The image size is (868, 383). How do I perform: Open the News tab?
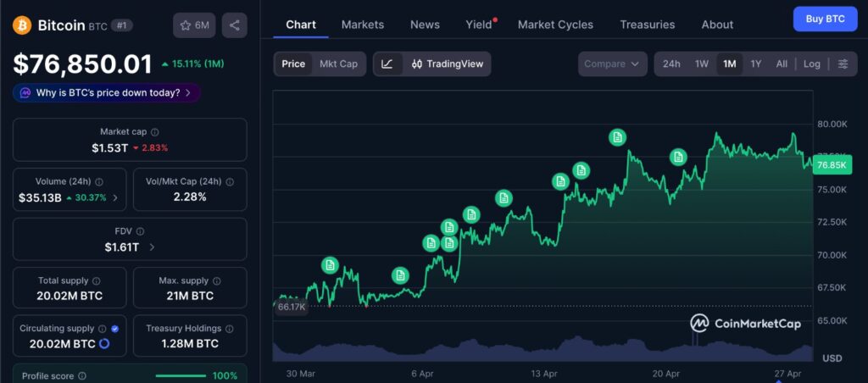426,25
